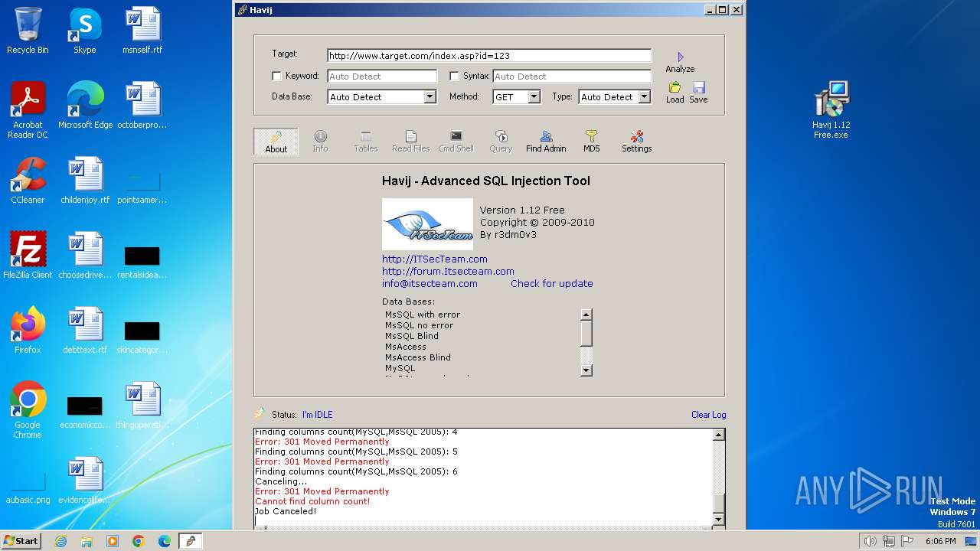Click the info@itsecteam.com email link
This screenshot has width=980, height=551.
[x=430, y=283]
